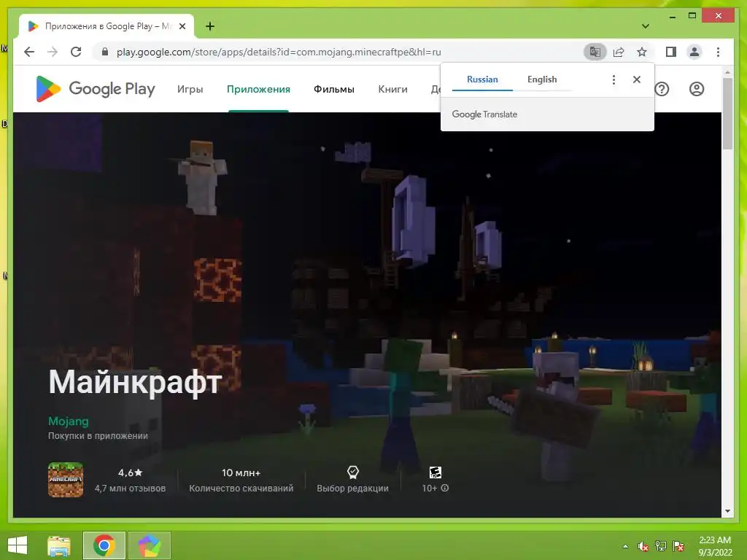Click the Покупки в приложении text

coord(98,436)
